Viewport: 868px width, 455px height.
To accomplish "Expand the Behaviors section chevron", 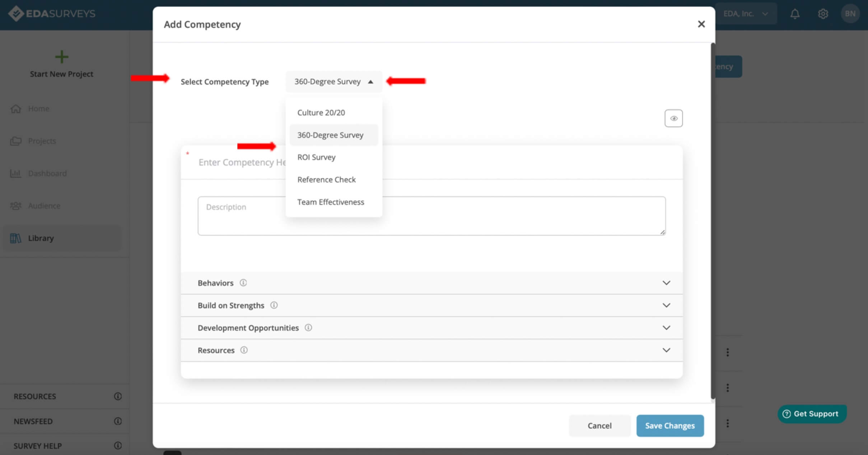I will click(666, 283).
